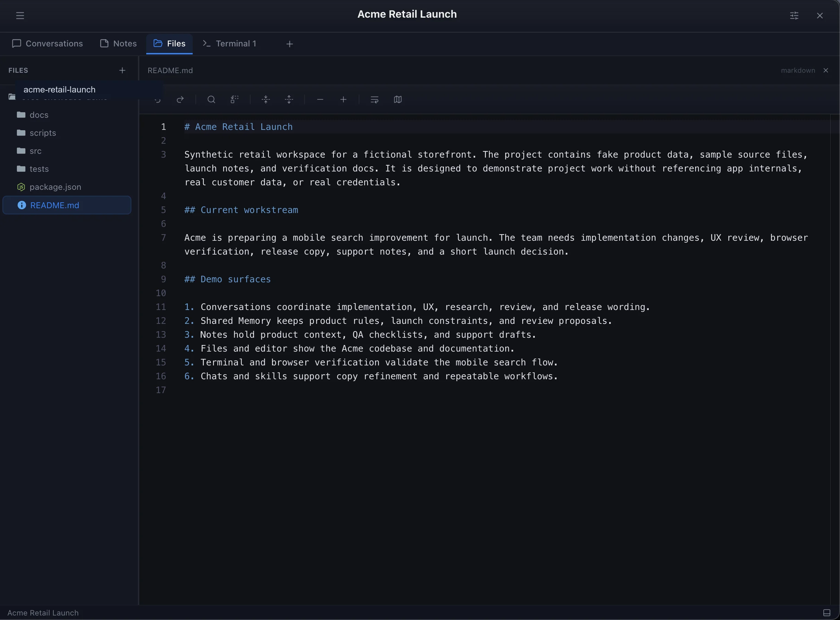
Task: Switch to the Conversations tab
Action: pyautogui.click(x=47, y=44)
